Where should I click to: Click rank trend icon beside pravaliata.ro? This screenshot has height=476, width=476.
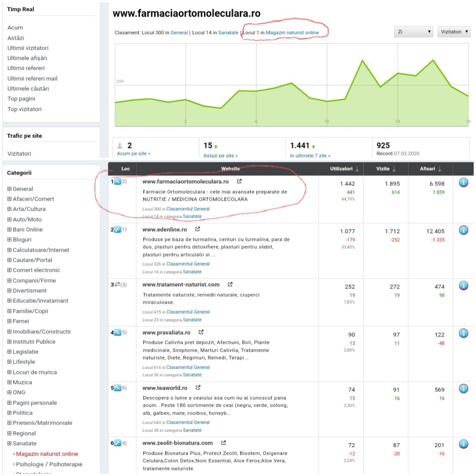pos(118,333)
